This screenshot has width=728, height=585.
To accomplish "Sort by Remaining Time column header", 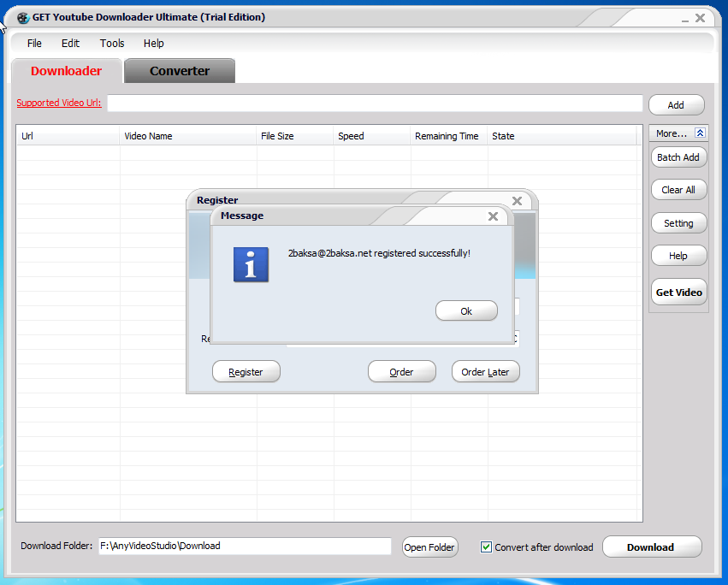I will tap(449, 136).
